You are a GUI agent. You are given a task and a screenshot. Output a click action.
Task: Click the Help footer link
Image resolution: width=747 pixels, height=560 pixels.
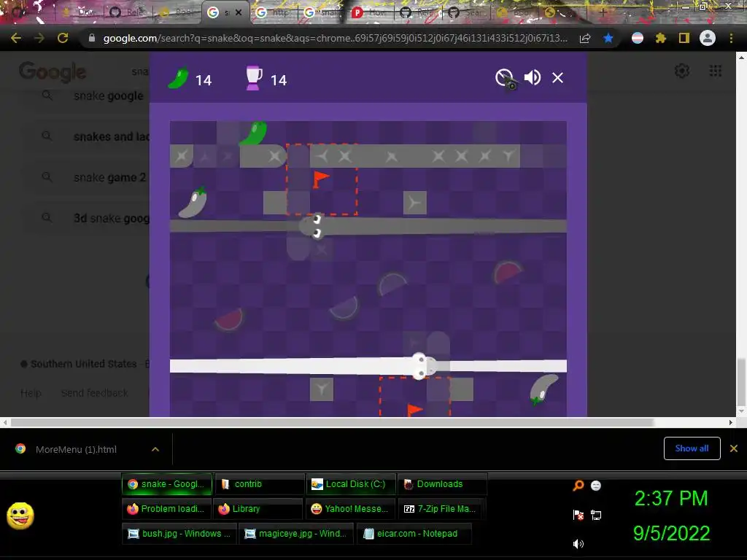click(31, 393)
